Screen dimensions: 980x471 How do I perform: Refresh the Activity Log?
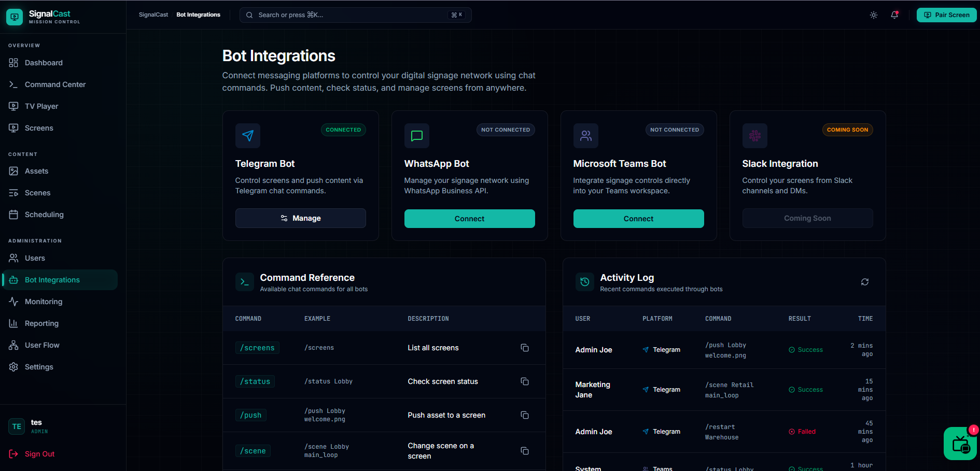865,282
